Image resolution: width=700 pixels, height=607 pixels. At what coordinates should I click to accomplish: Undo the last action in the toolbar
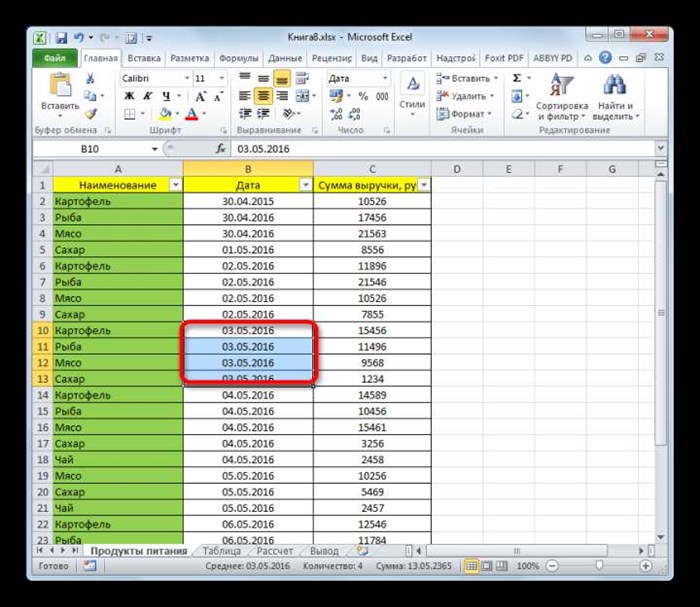(x=79, y=38)
